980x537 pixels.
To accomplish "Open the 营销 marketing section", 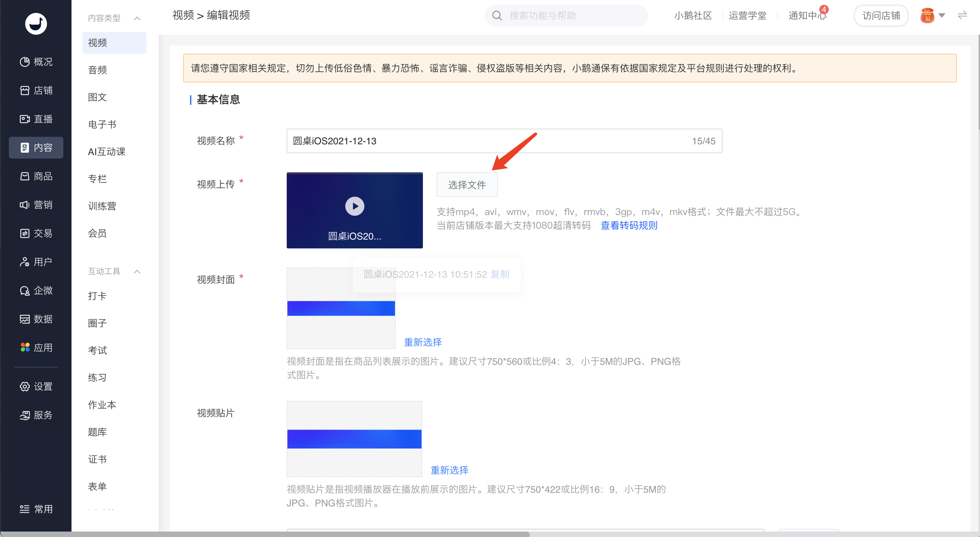I will [x=36, y=205].
